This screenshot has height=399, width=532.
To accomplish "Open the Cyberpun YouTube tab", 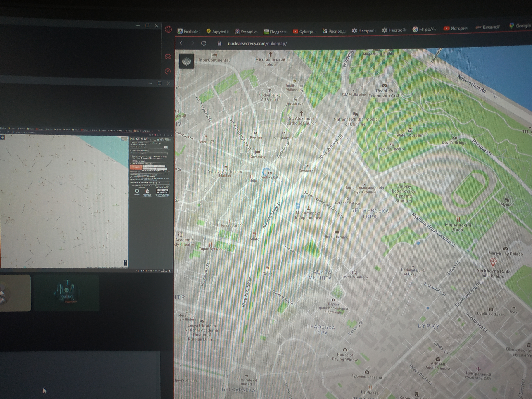I will [304, 31].
